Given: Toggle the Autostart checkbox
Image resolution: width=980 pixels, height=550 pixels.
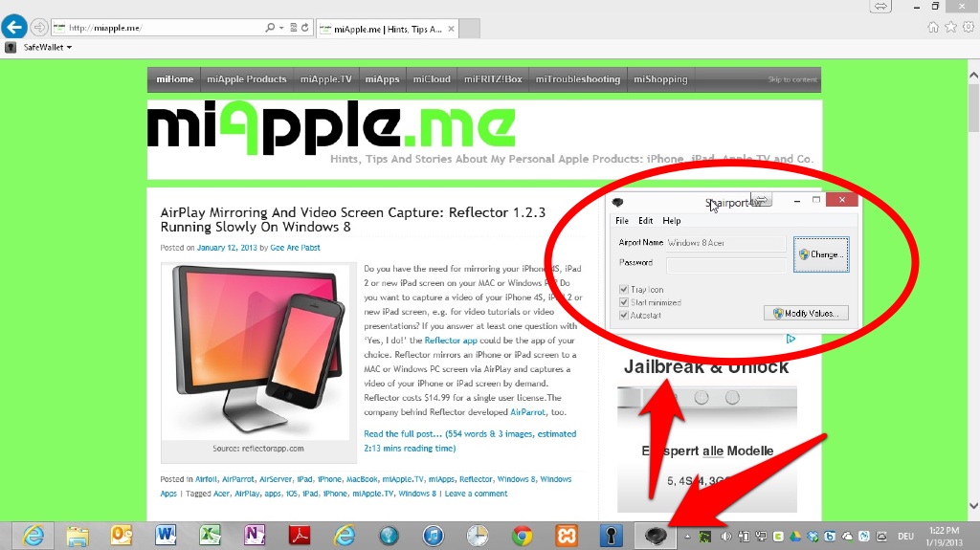Looking at the screenshot, I should click(625, 315).
